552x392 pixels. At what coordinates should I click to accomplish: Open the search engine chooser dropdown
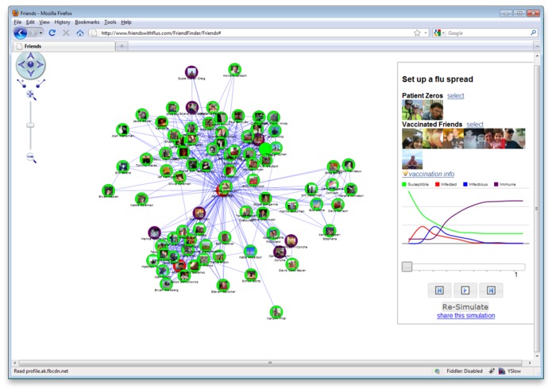443,33
